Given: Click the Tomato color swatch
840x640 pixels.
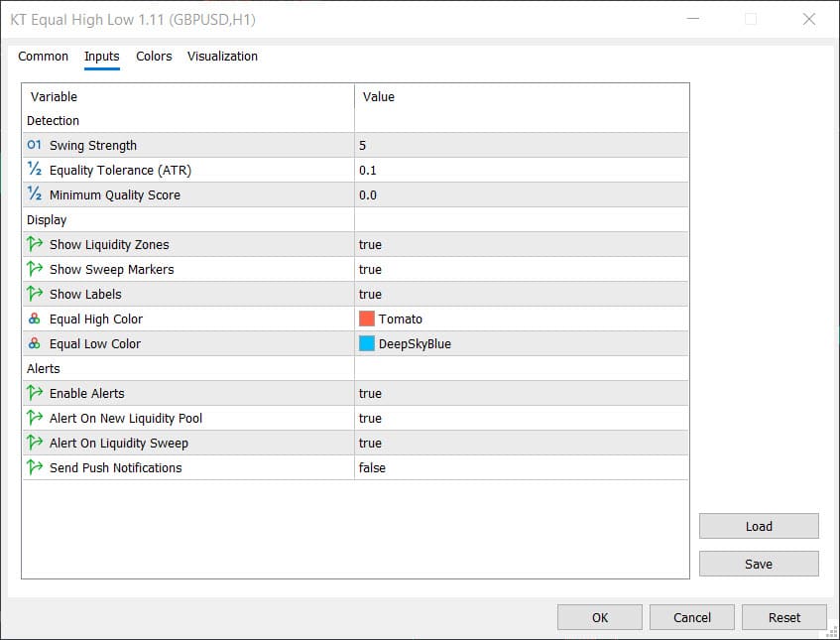Looking at the screenshot, I should [x=366, y=319].
